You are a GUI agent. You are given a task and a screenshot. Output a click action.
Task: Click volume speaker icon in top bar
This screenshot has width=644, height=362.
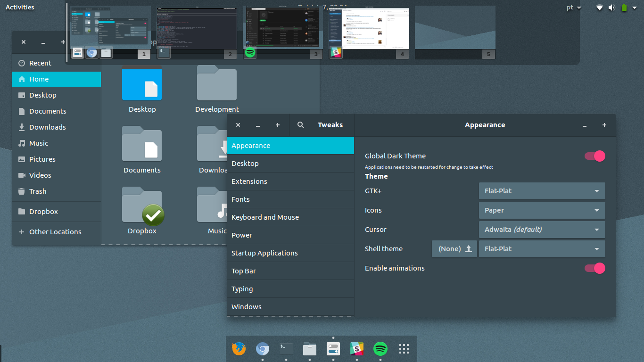(612, 7)
